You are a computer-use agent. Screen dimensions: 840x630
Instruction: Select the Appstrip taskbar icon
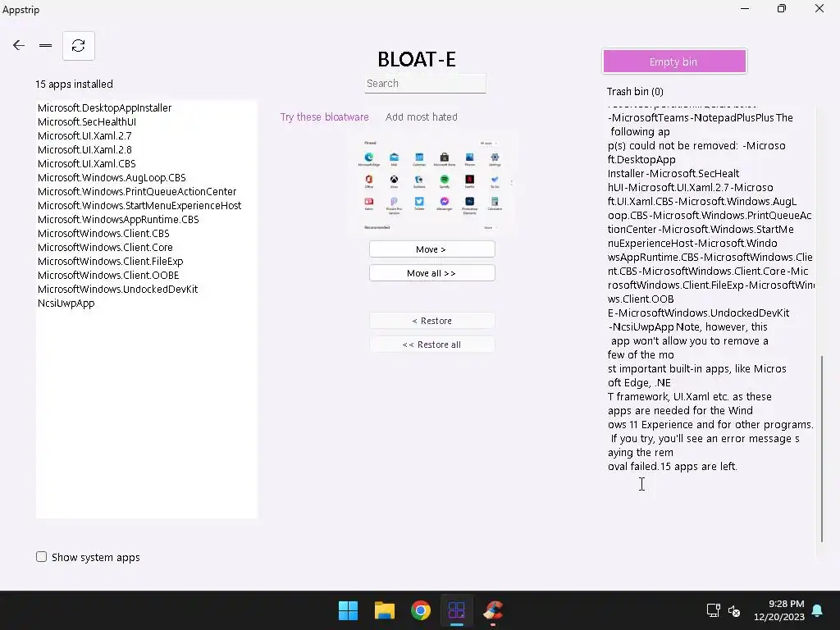click(456, 610)
